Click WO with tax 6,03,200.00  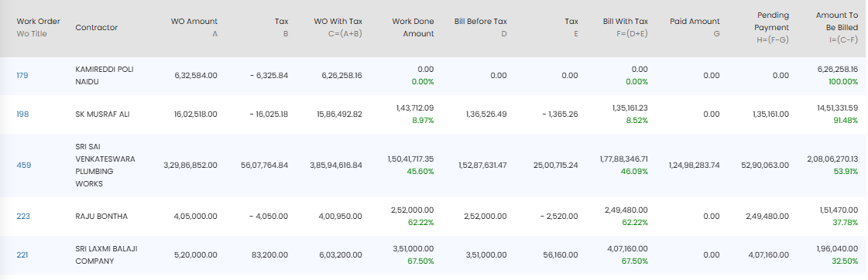(x=341, y=255)
